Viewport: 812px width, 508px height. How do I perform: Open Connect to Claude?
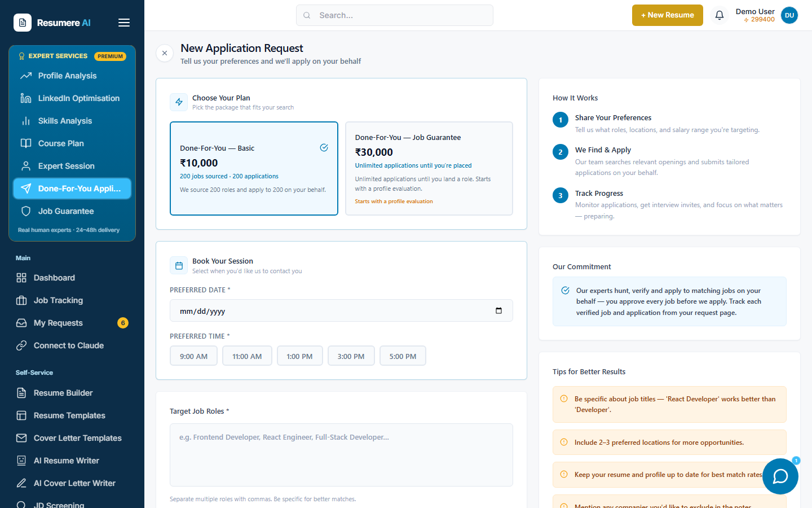point(72,345)
